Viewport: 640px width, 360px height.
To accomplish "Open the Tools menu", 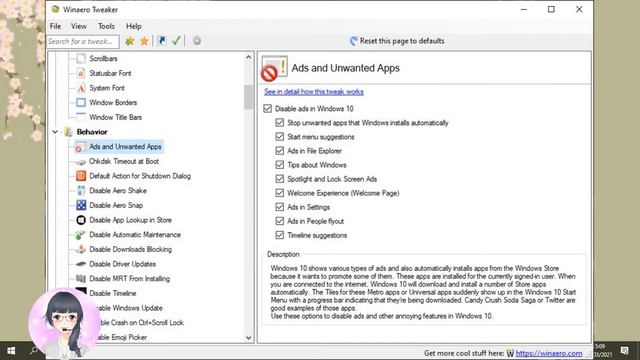I will [x=107, y=26].
